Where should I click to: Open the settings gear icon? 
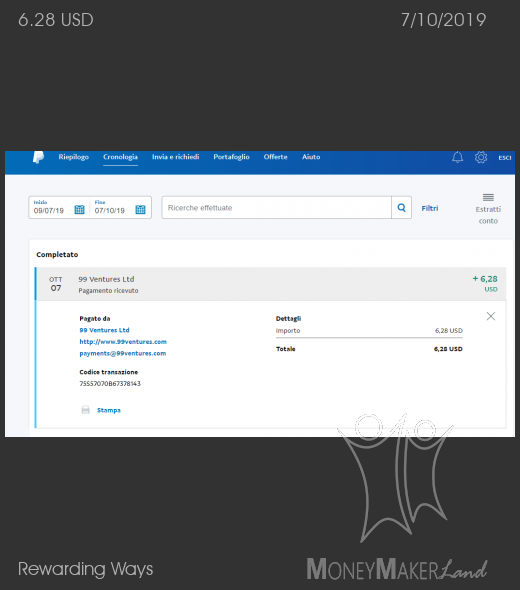pos(481,157)
